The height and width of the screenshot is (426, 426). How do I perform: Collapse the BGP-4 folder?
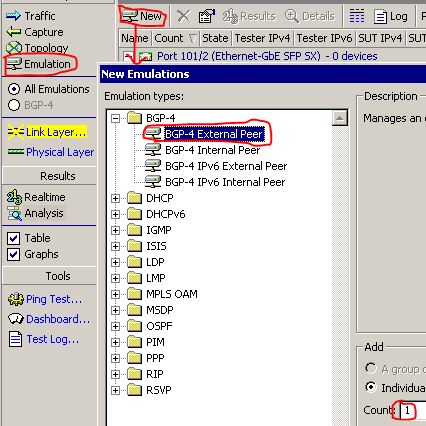coord(115,118)
